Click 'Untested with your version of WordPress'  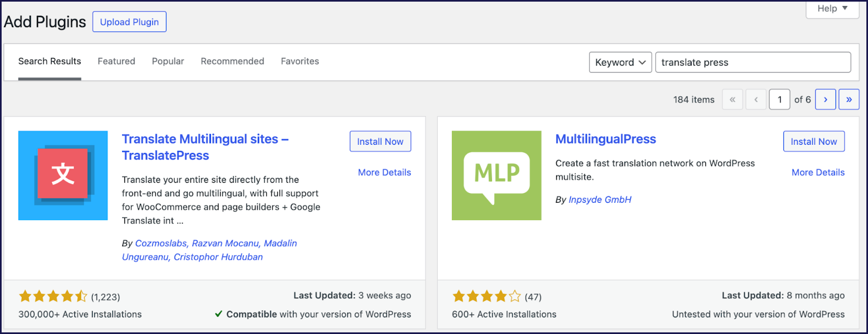coord(758,314)
